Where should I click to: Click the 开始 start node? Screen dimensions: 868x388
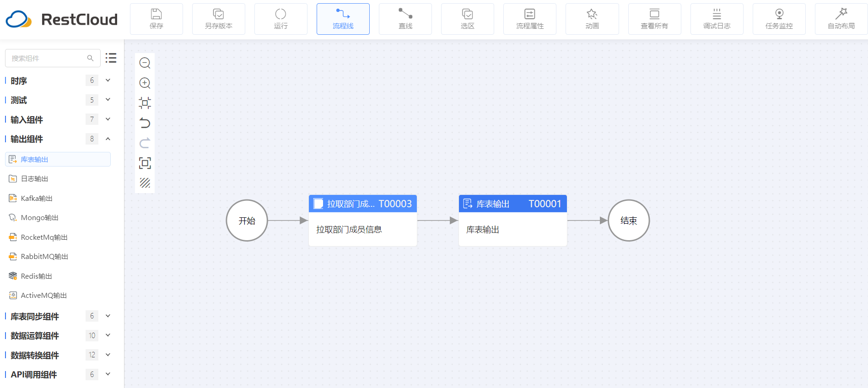247,221
